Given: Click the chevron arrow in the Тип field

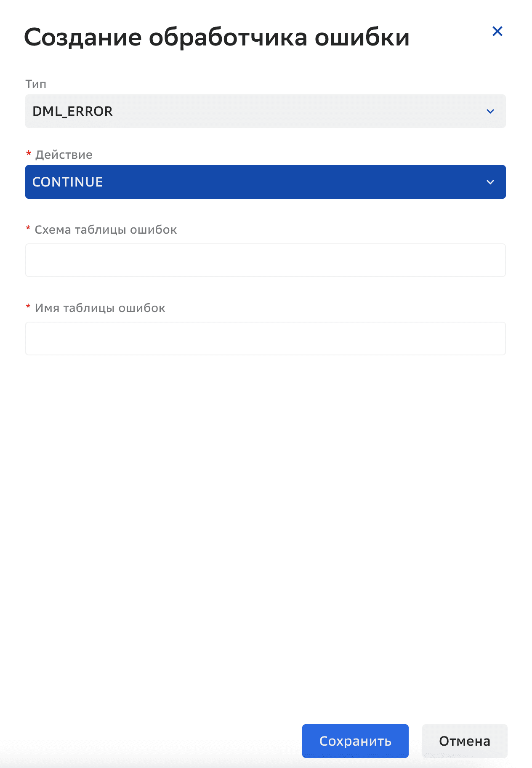Looking at the screenshot, I should point(490,112).
